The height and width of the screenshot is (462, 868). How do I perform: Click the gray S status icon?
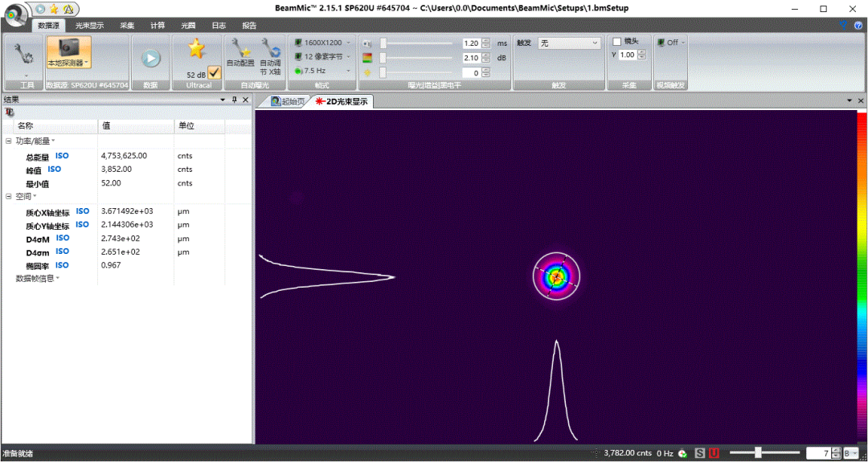700,453
